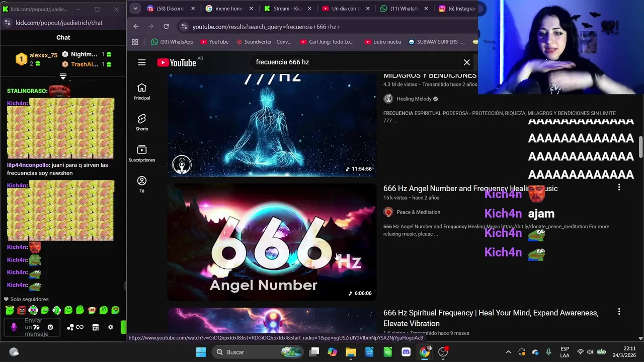
Task: Open the tab search dropdown in Chrome
Action: coord(135,9)
